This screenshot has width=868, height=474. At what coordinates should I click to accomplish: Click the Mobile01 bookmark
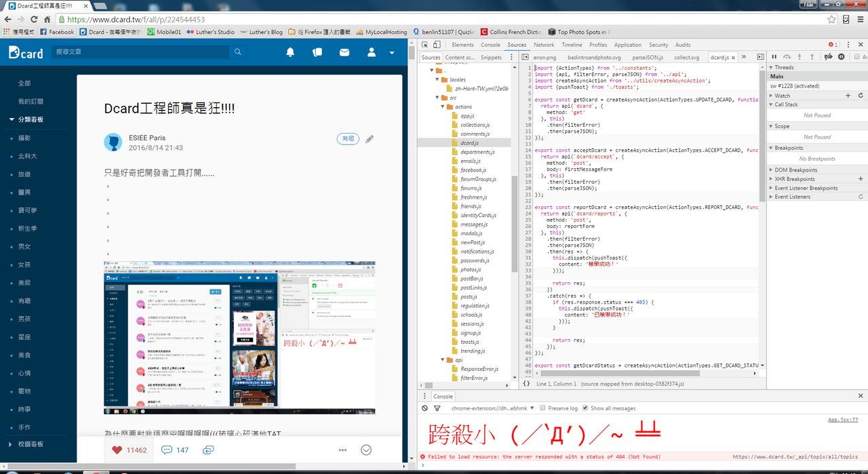point(164,32)
